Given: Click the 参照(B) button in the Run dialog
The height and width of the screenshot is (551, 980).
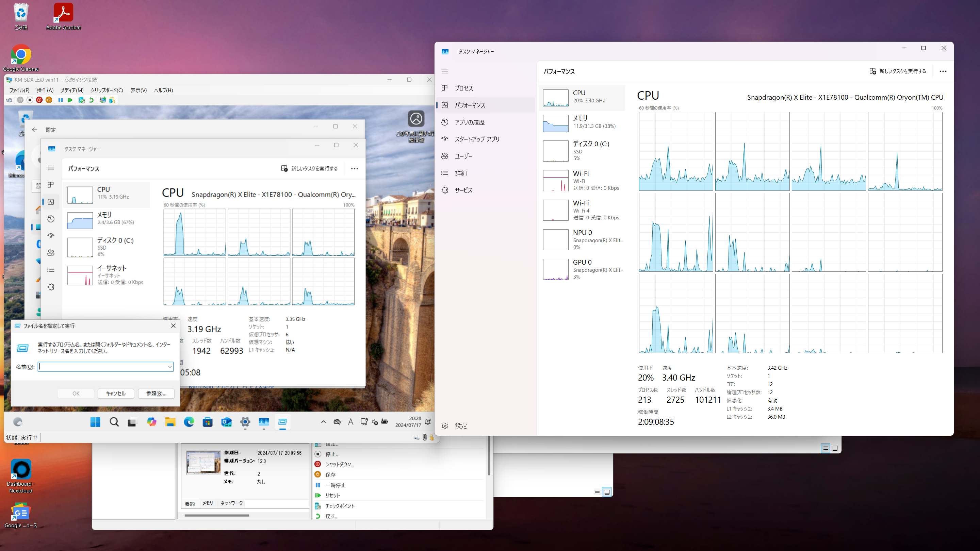Looking at the screenshot, I should coord(157,394).
